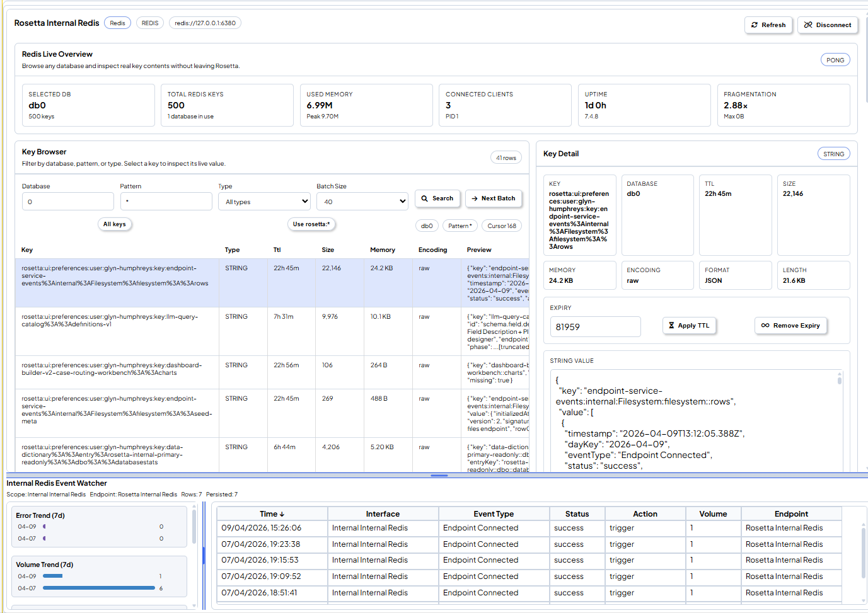Click the Cursor 168 chip
Screen dimensions: 868x613
[501, 225]
